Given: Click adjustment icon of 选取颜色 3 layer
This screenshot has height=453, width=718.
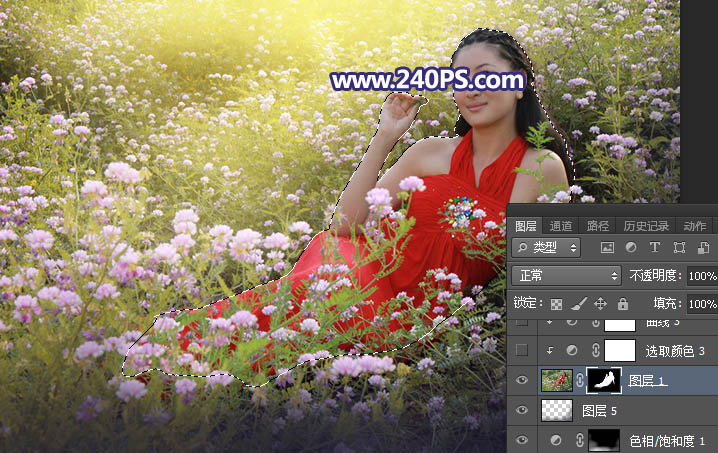Looking at the screenshot, I should (x=572, y=350).
